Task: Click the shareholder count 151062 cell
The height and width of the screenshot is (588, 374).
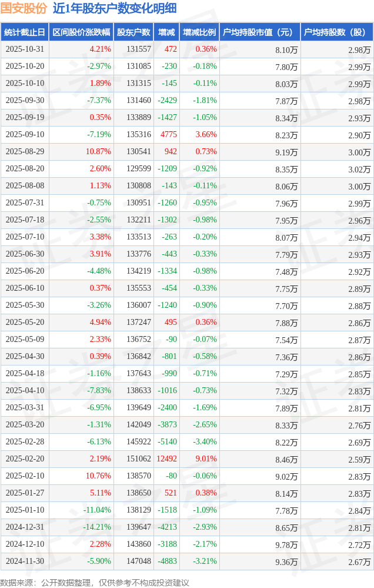Action: tap(139, 459)
